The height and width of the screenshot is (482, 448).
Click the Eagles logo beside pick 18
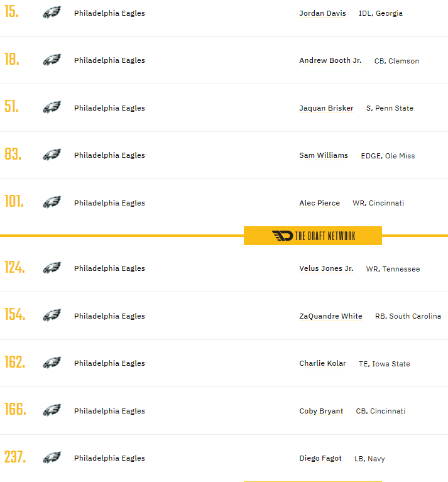click(x=52, y=60)
